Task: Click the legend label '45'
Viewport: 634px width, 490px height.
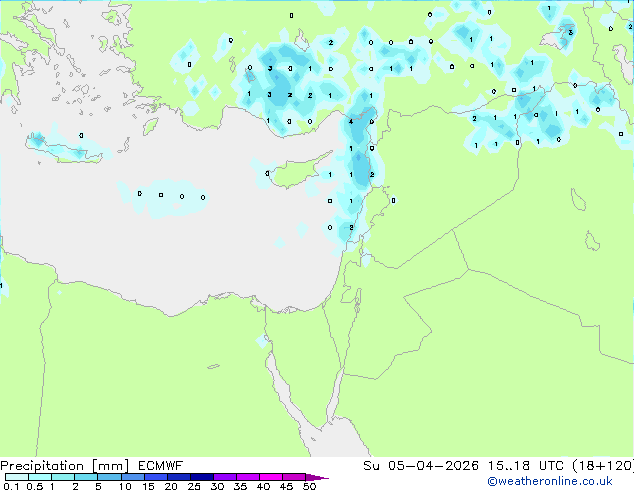Action: coord(286,486)
